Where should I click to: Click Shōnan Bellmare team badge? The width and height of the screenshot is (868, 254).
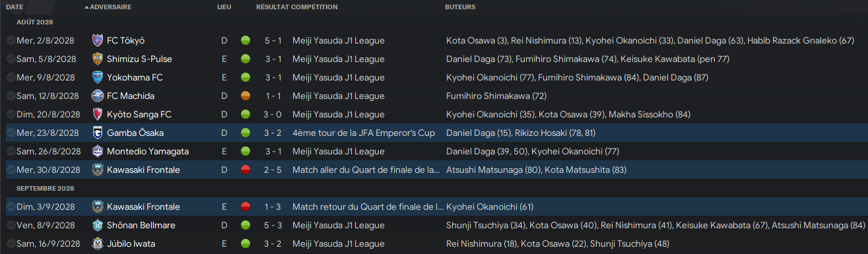point(98,225)
